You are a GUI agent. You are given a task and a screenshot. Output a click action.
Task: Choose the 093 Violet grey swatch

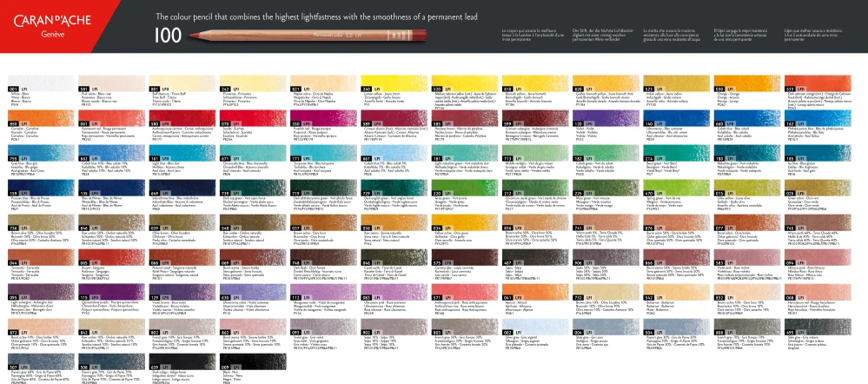coord(324,327)
